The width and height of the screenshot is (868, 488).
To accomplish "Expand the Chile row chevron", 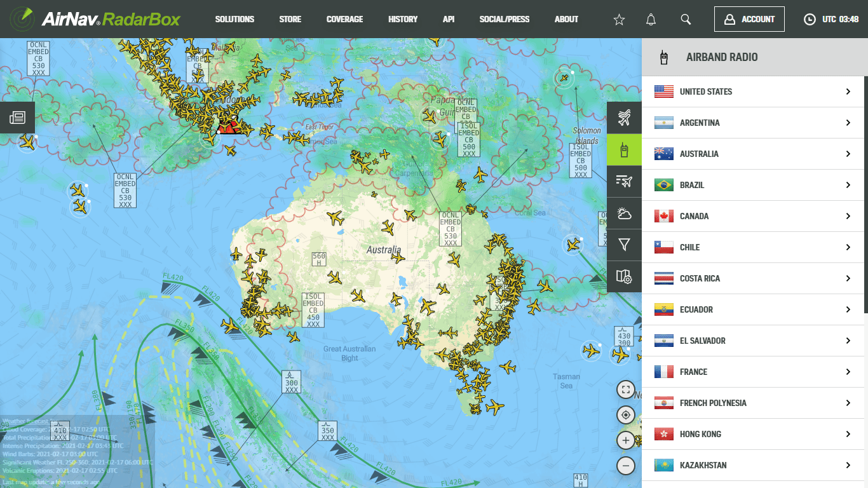I will pos(848,247).
